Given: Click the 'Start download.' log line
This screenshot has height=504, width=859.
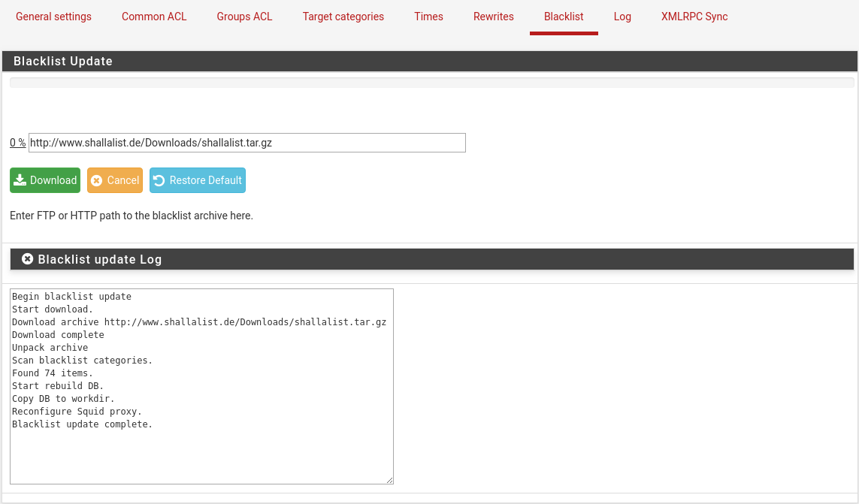Looking at the screenshot, I should [53, 309].
